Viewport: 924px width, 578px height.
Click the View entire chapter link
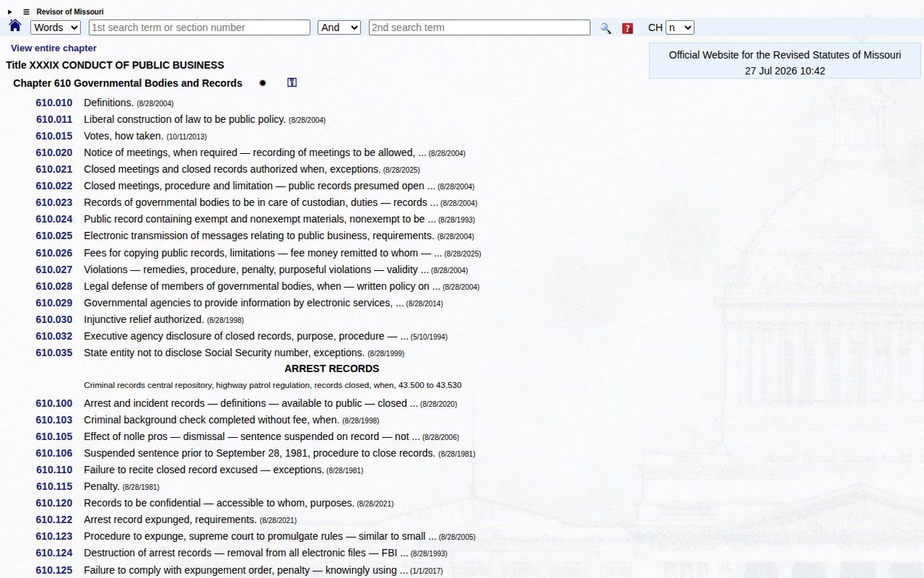[53, 48]
